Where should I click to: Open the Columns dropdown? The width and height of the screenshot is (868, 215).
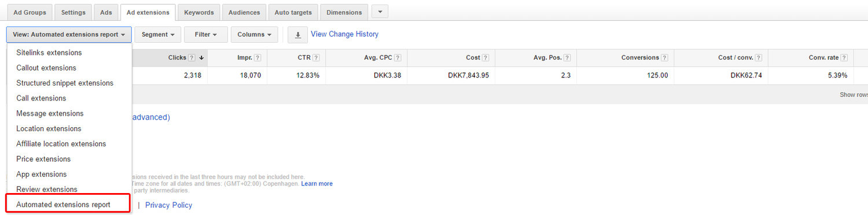(255, 35)
